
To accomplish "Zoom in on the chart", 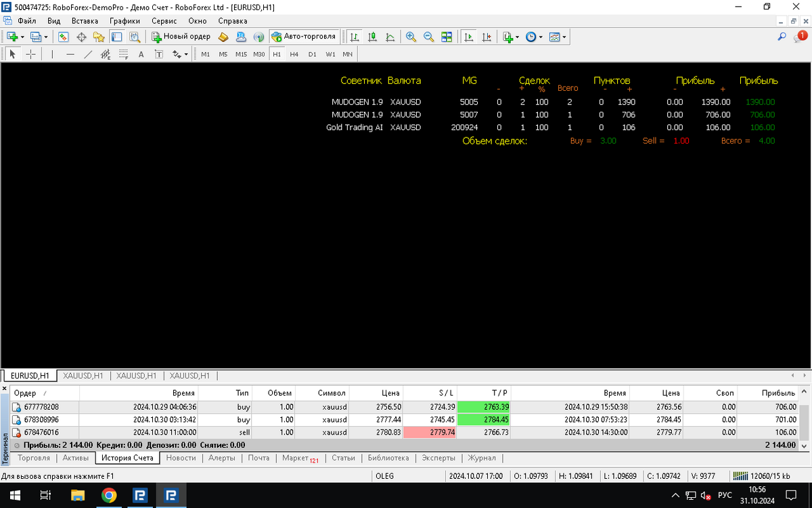I will [411, 37].
